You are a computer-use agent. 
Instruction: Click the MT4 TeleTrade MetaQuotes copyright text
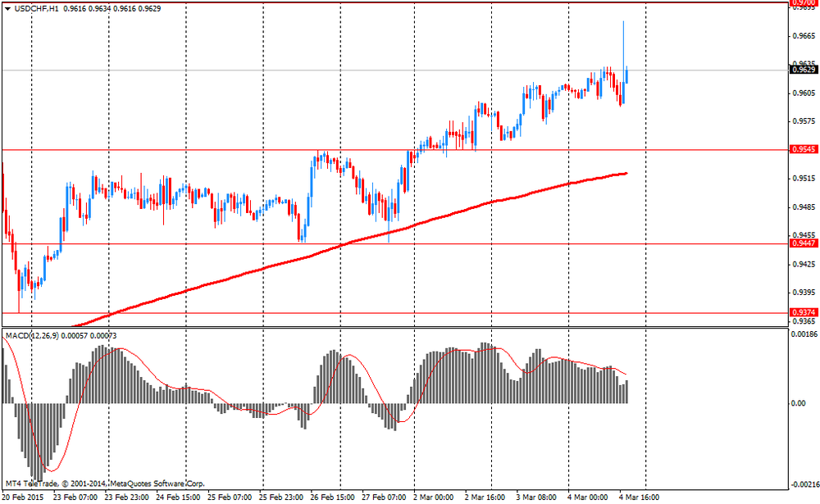[105, 484]
